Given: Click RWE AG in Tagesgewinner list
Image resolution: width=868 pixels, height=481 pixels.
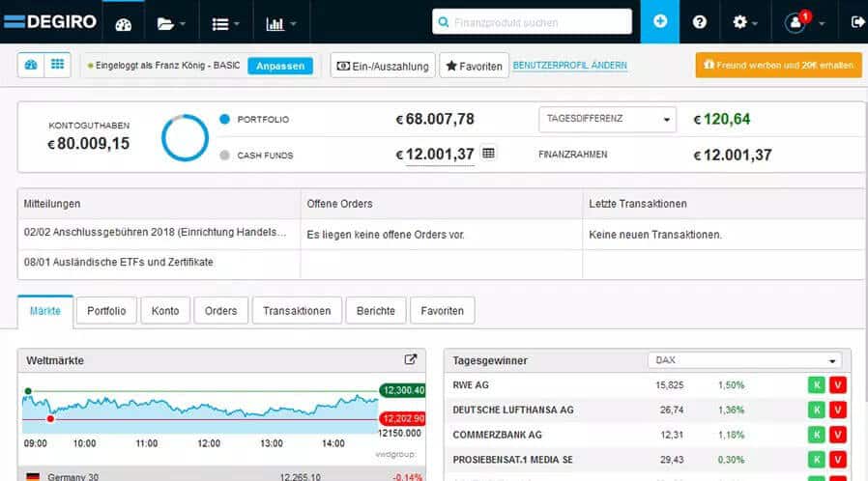Looking at the screenshot, I should click(x=471, y=384).
